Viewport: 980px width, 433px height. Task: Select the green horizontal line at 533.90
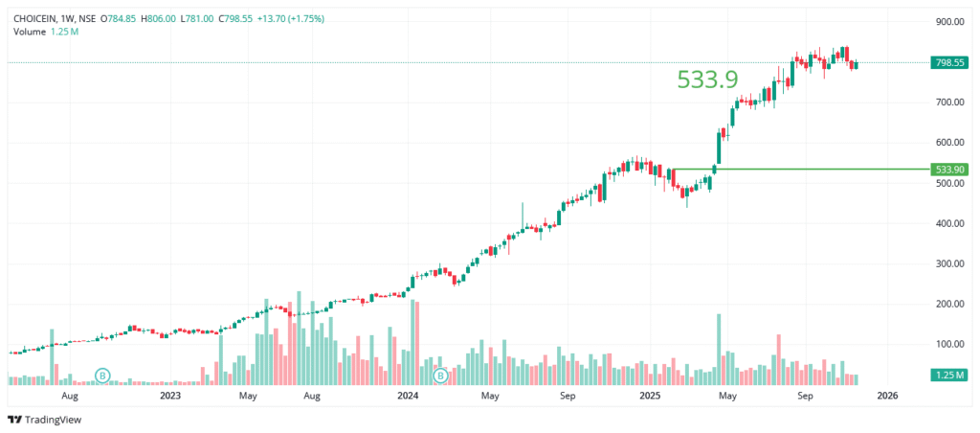click(813, 169)
